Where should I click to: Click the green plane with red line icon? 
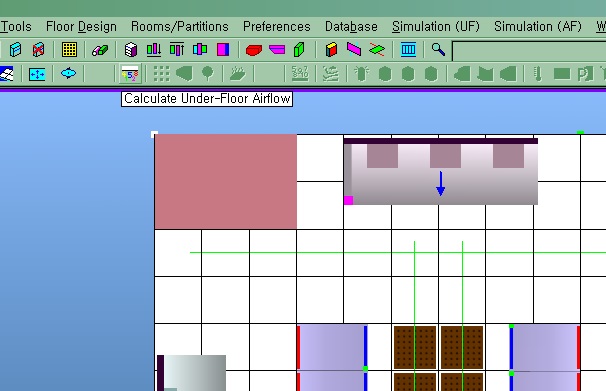(x=377, y=49)
